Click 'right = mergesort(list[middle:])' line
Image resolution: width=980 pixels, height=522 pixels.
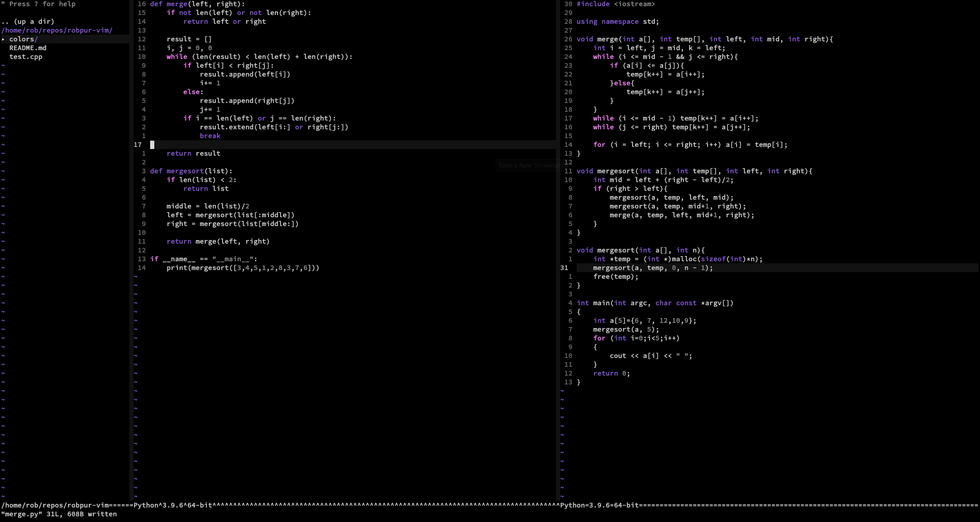coord(233,224)
